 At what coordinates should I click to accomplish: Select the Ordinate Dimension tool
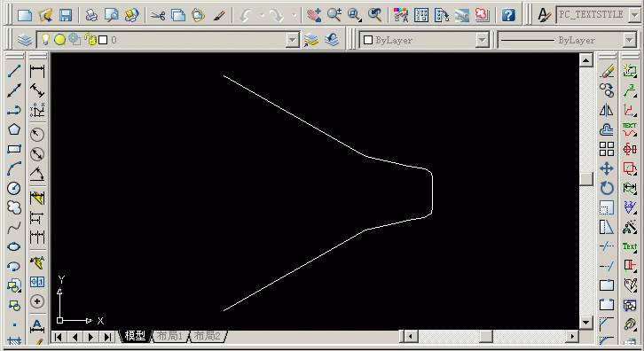coord(37,110)
